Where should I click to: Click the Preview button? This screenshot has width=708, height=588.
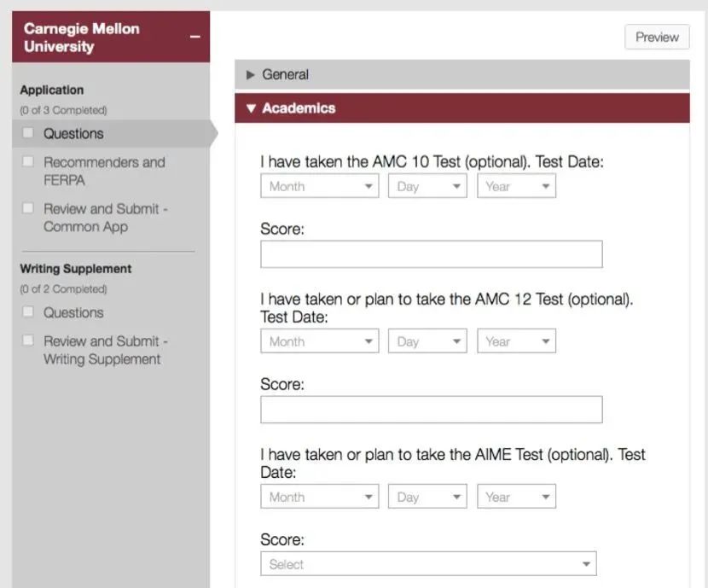click(x=657, y=38)
